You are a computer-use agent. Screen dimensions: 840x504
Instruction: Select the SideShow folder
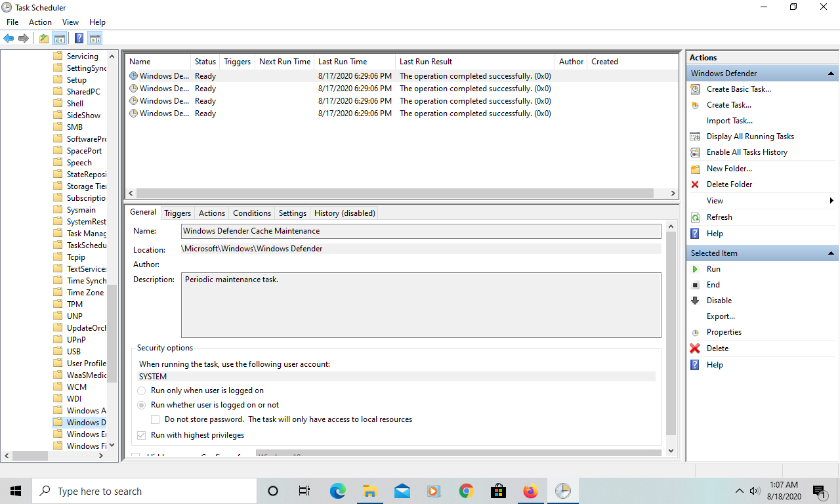pos(83,115)
